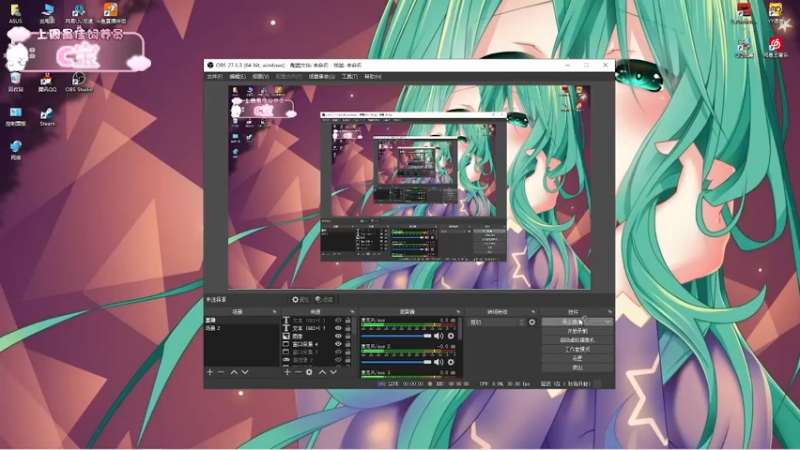Open the 帮助(H) menu
800x450 pixels.
pyautogui.click(x=372, y=77)
